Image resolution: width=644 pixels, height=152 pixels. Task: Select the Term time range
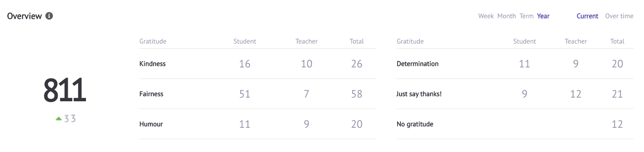tap(526, 16)
